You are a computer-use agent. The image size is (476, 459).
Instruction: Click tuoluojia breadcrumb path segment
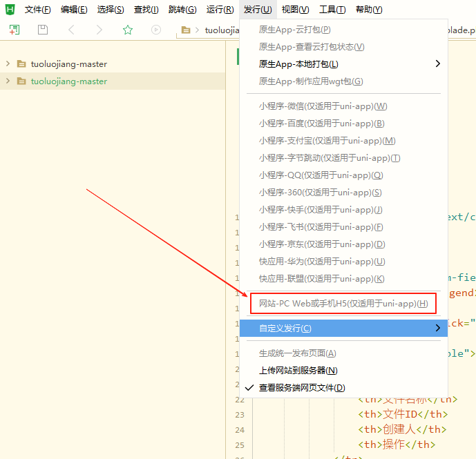222,30
